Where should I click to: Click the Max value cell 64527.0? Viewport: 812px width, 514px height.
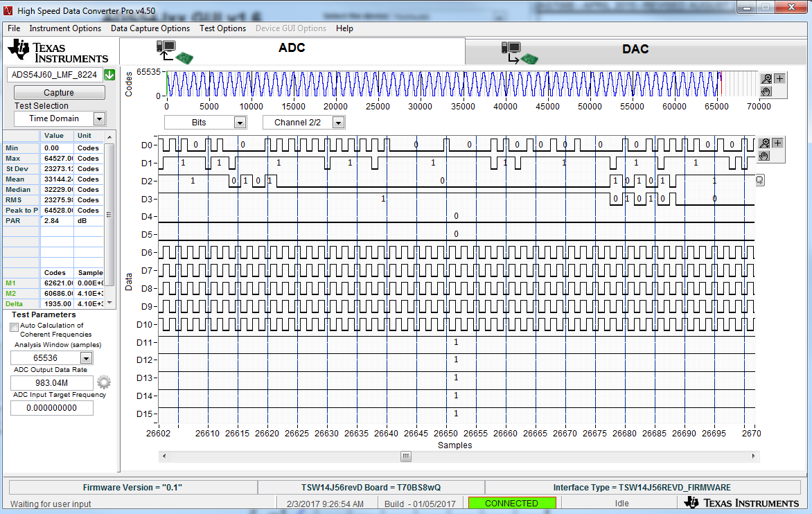pos(57,159)
